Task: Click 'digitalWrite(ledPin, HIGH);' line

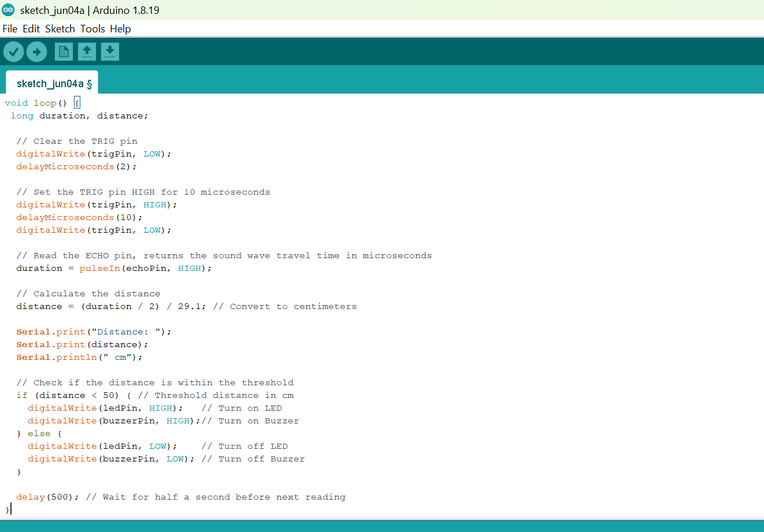Action: pyautogui.click(x=106, y=408)
